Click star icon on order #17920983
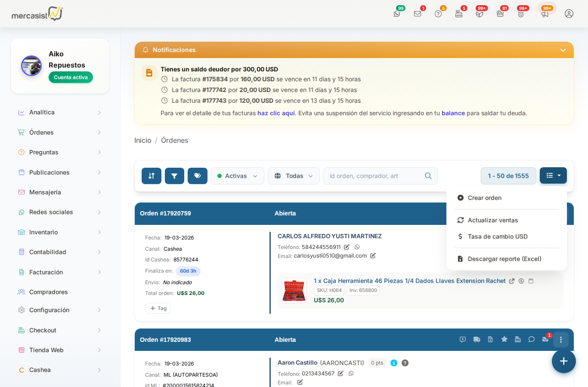 click(x=504, y=339)
